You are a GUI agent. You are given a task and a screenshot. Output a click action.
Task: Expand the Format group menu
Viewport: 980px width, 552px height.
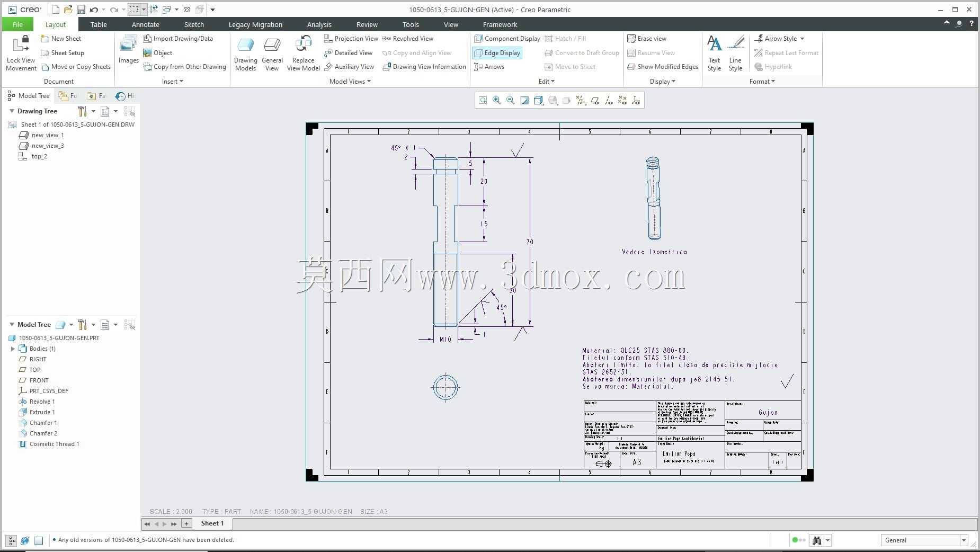(762, 82)
